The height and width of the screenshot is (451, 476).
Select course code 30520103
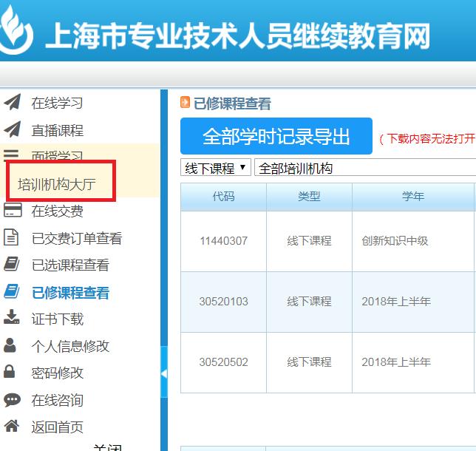point(223,301)
